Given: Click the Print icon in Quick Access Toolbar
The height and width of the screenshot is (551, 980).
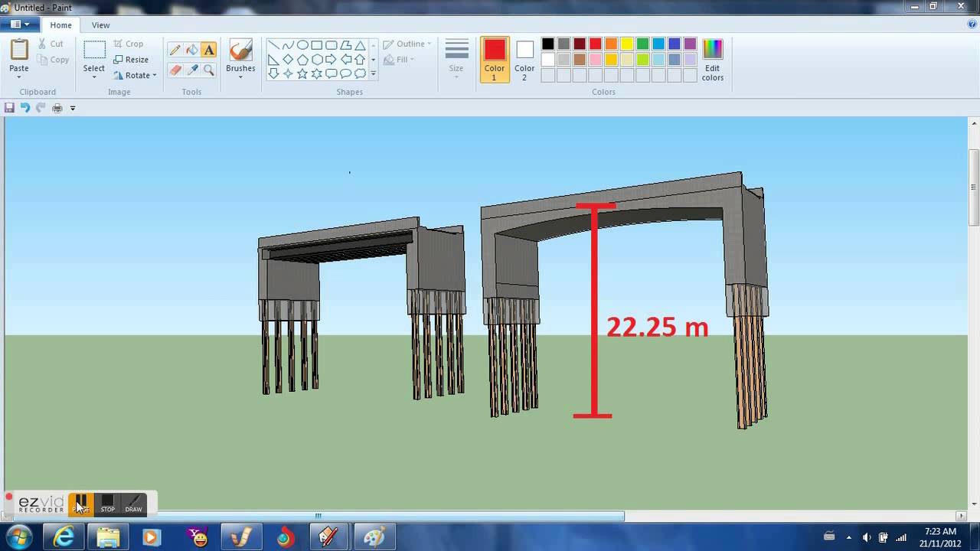Looking at the screenshot, I should [x=57, y=108].
